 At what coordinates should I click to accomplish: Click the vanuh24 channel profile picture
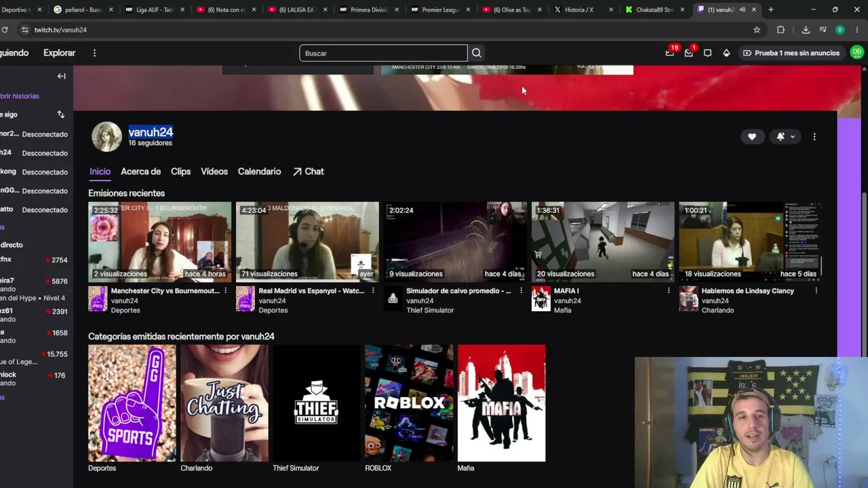106,136
